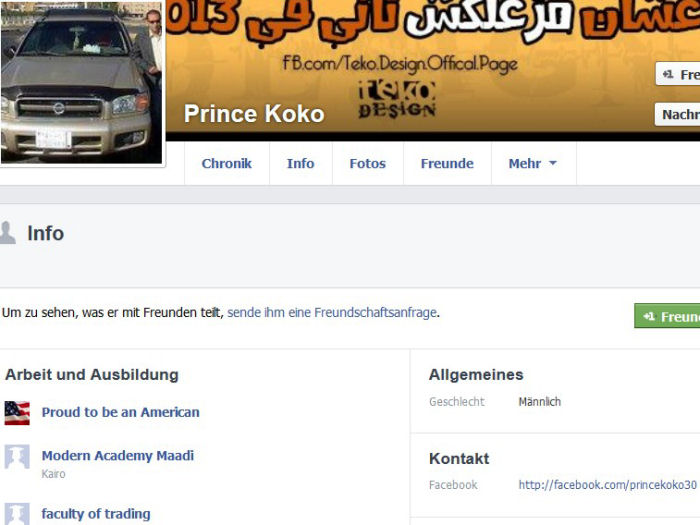Open the Fotos tab
Viewport: 700px width, 525px height.
tap(367, 163)
